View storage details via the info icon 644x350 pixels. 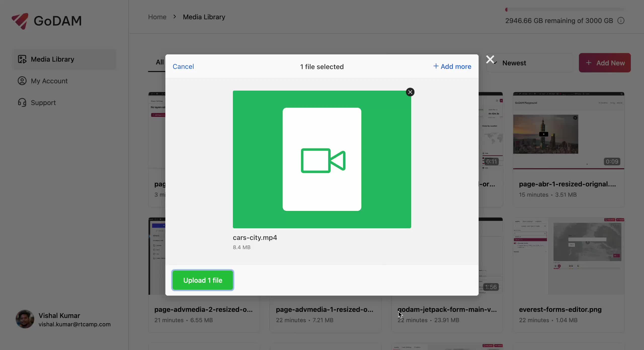pos(621,21)
